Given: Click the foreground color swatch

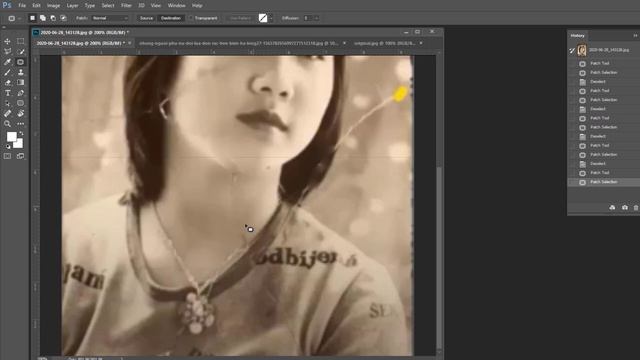Looking at the screenshot, I should click(x=11, y=136).
